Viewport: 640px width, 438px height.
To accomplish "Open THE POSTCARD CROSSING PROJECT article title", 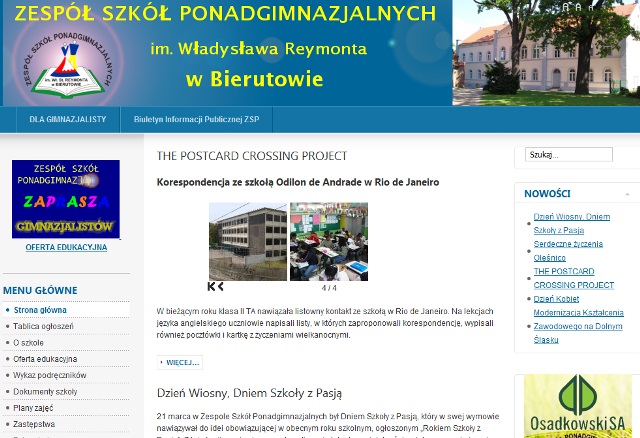I will 252,156.
